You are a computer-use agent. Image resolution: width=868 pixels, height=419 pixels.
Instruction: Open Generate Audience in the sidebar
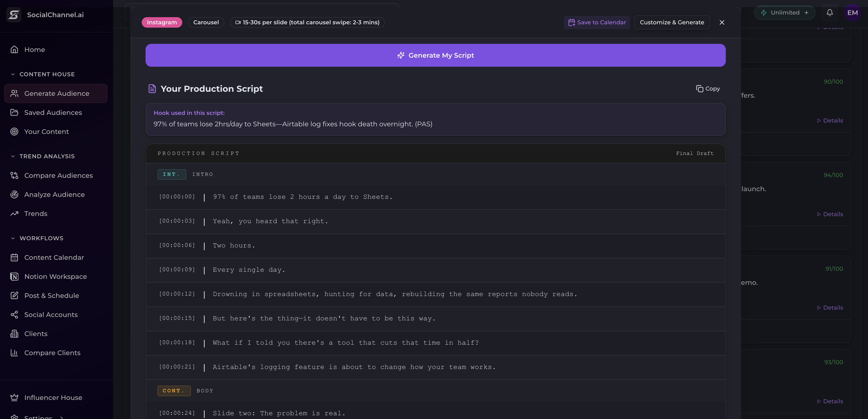(56, 93)
